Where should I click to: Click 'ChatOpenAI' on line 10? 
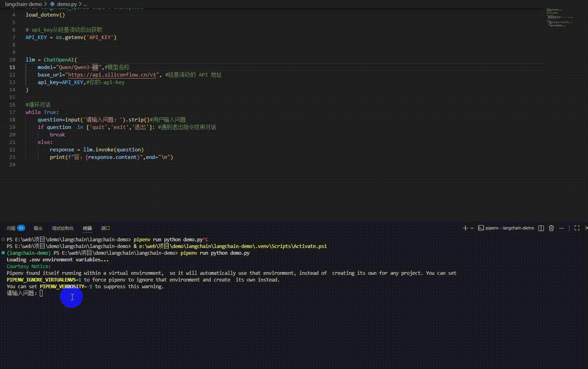point(59,60)
